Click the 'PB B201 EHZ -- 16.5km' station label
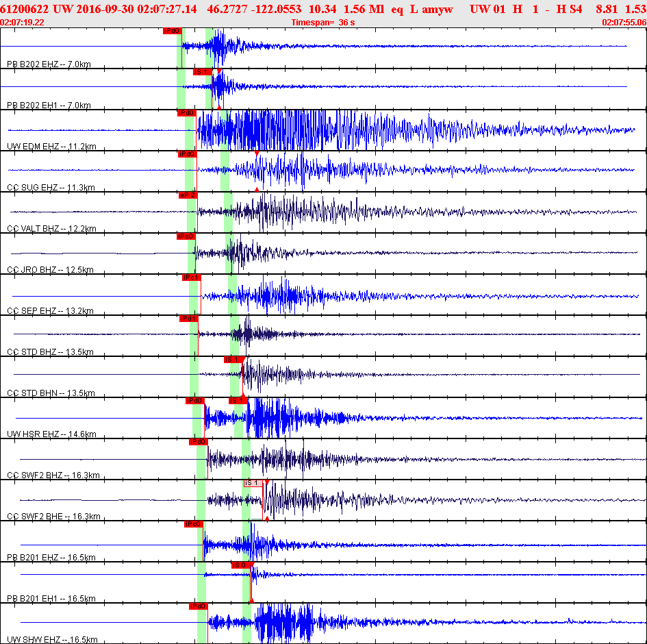The height and width of the screenshot is (644, 647). 51,557
